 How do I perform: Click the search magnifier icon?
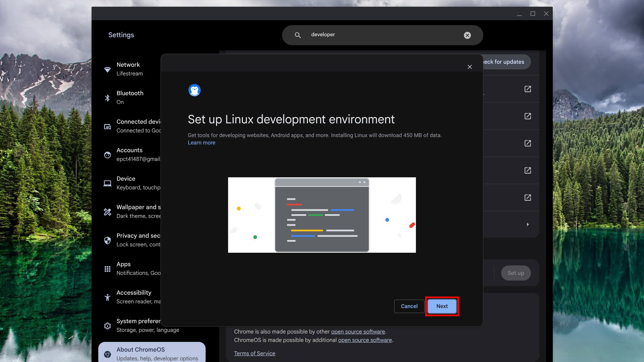(298, 35)
